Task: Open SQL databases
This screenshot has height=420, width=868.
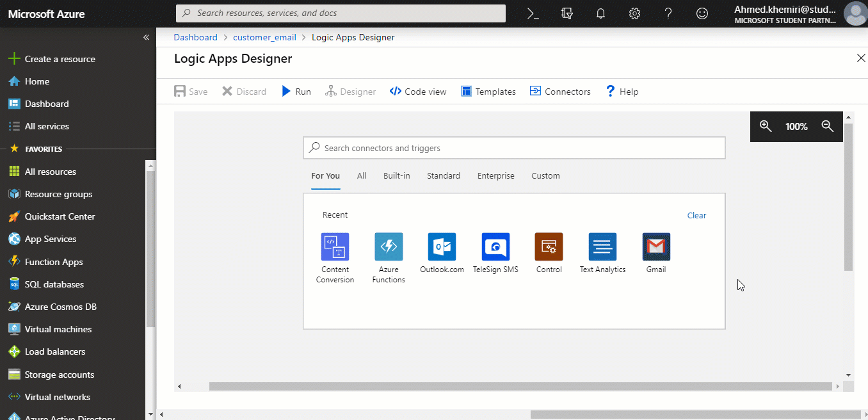Action: [46, 284]
